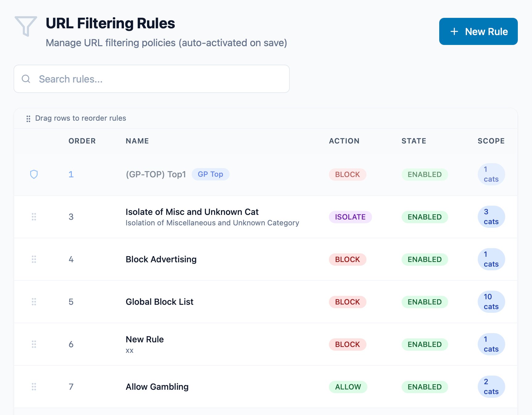Open the (GP-TOP) Top1 rule
Image resolution: width=532 pixels, height=415 pixels.
click(x=156, y=174)
